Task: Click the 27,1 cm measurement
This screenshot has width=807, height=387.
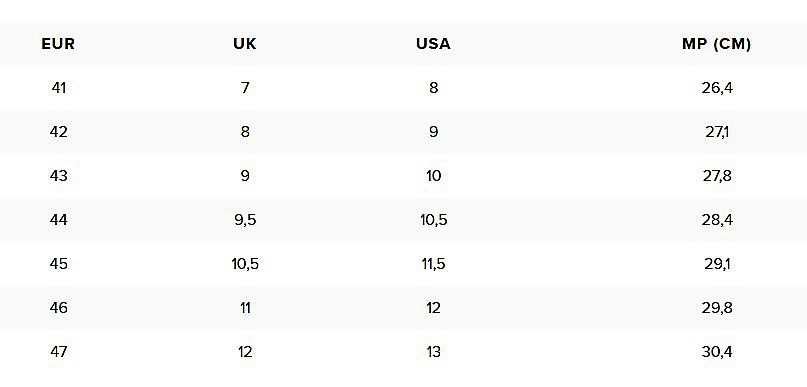Action: [717, 132]
